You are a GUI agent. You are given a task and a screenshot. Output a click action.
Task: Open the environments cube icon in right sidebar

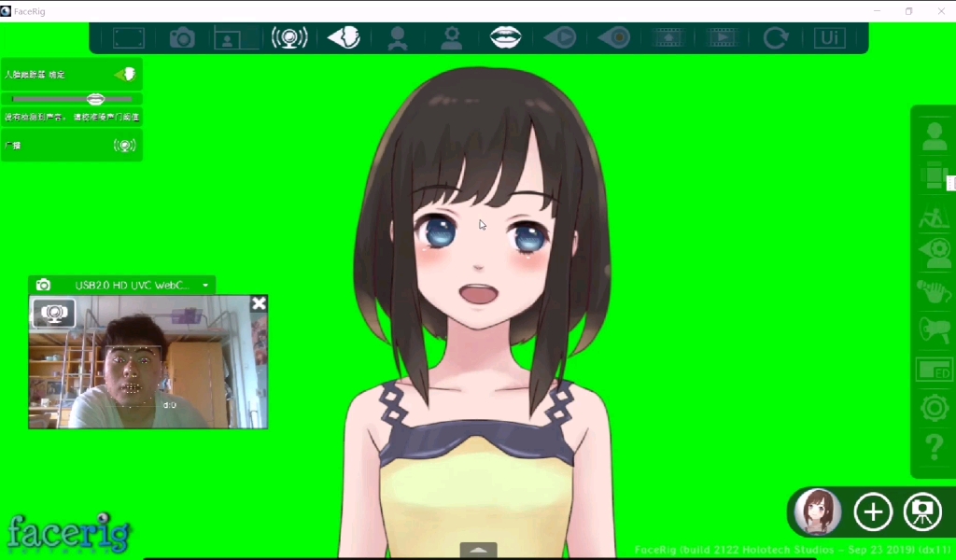[x=934, y=176]
